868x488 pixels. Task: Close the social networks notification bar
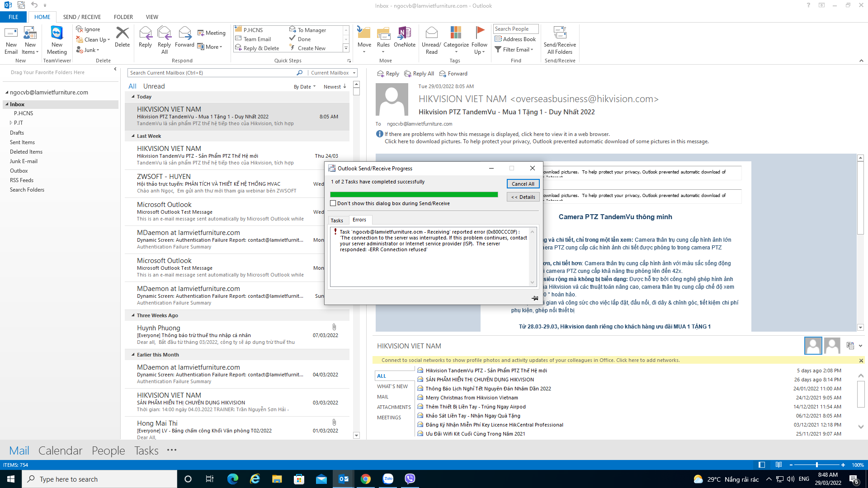click(861, 361)
